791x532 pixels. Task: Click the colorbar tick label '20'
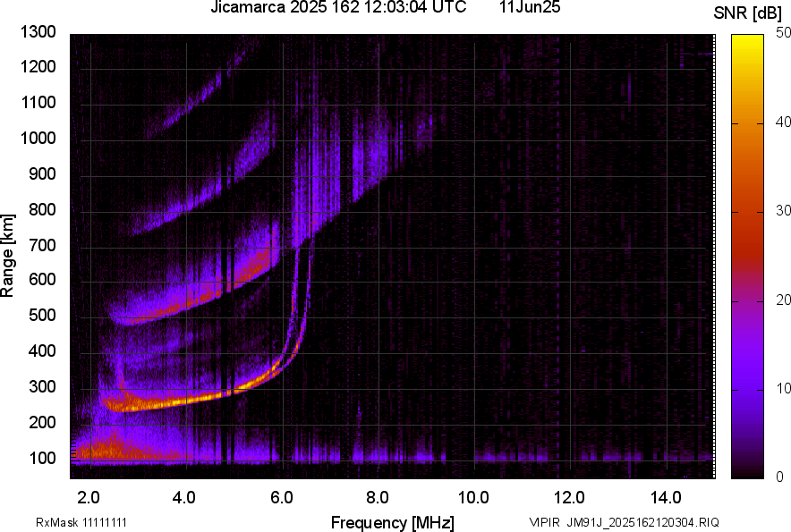[x=784, y=300]
